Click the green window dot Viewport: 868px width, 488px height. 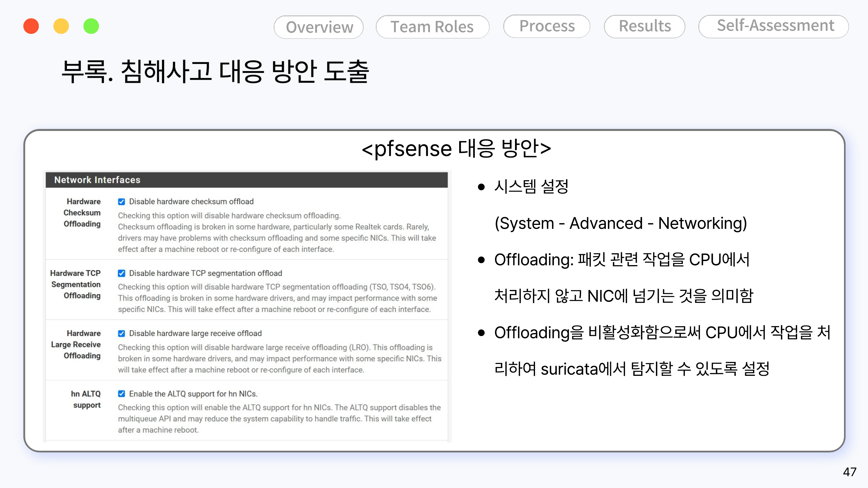[x=91, y=26]
